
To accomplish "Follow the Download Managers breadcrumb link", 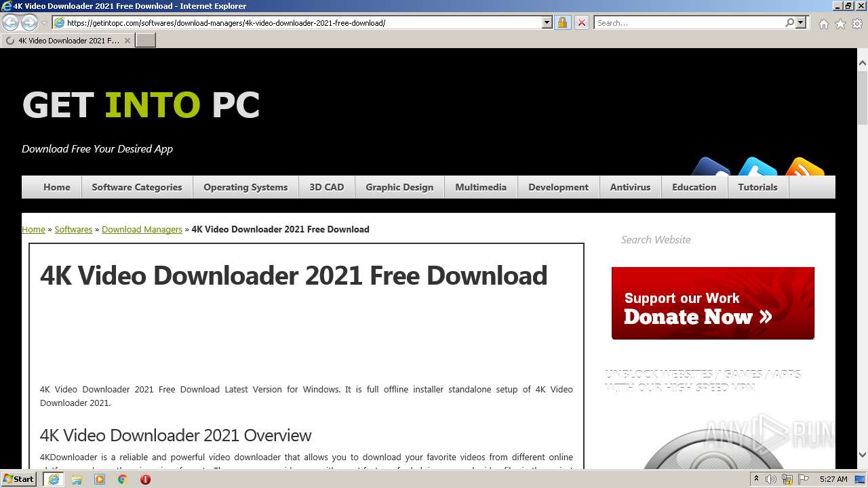I will point(142,229).
